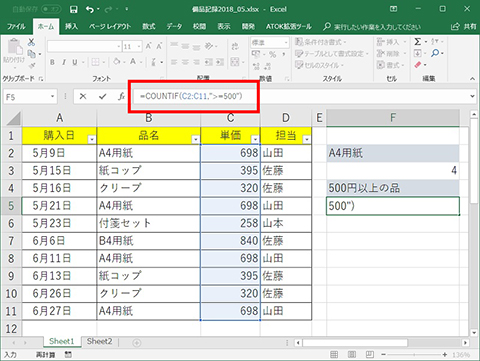Open the 購入日 filter dropdown
The width and height of the screenshot is (480, 361).
[91, 139]
